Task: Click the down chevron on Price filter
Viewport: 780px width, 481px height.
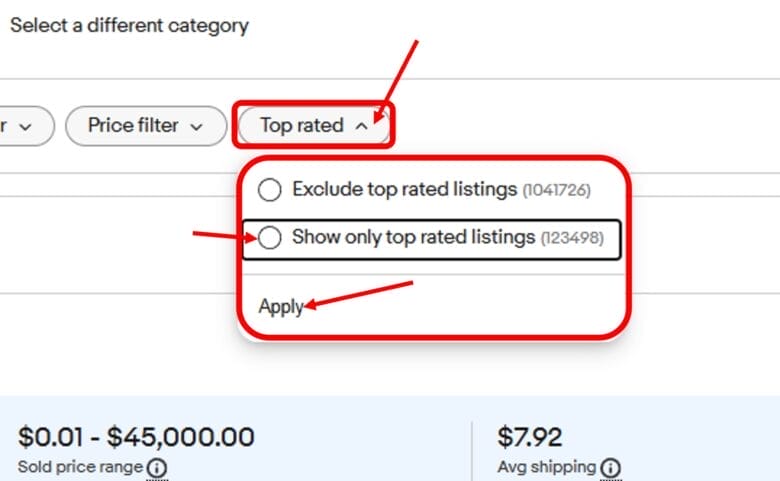Action: coord(195,127)
